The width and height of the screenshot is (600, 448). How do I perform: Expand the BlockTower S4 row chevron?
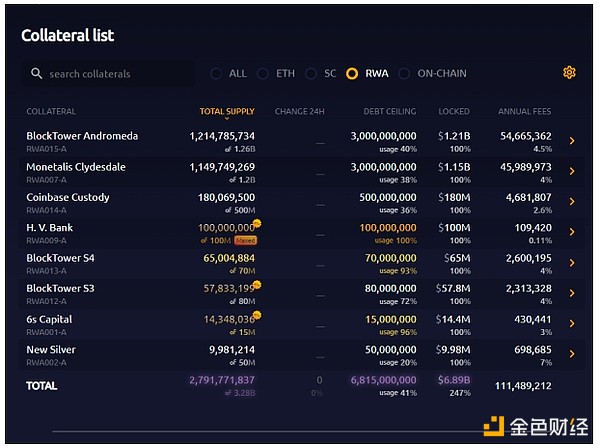click(x=571, y=263)
